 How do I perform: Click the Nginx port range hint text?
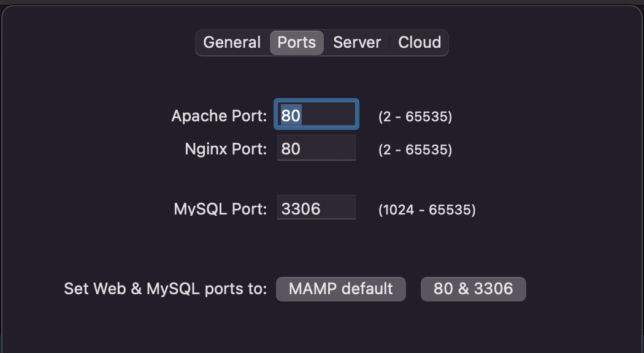pos(415,150)
